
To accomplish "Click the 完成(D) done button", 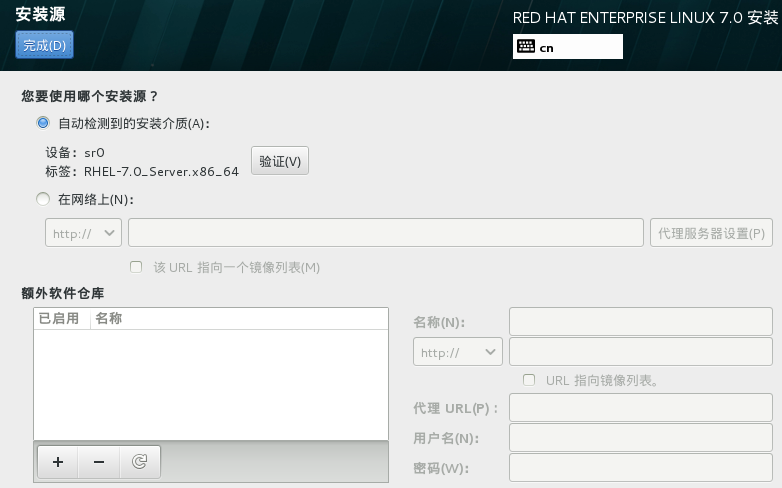I will tap(44, 45).
